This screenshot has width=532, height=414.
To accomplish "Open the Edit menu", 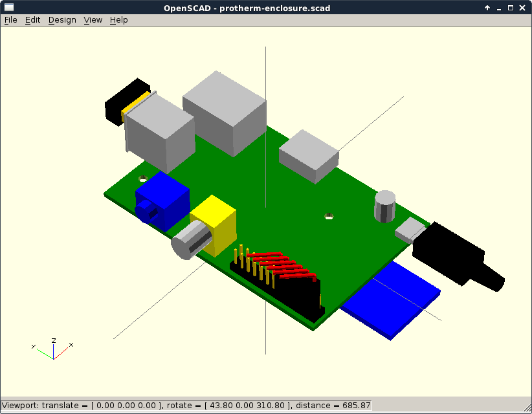I will click(x=32, y=20).
